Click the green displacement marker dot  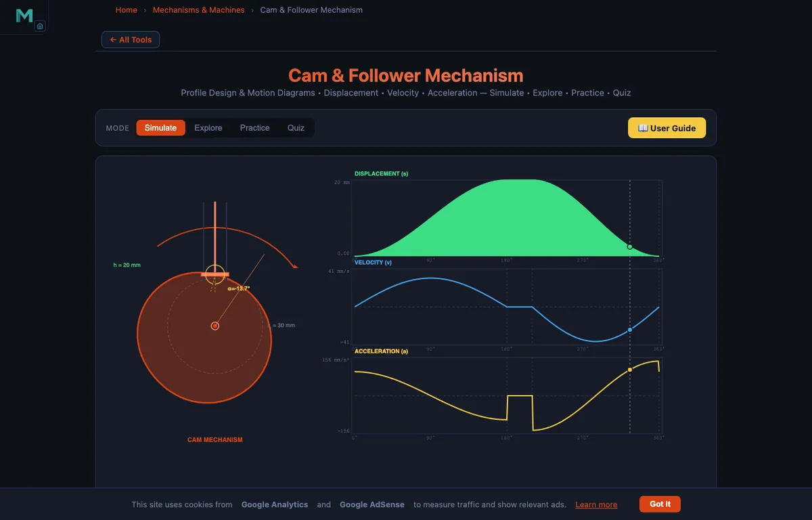(630, 247)
